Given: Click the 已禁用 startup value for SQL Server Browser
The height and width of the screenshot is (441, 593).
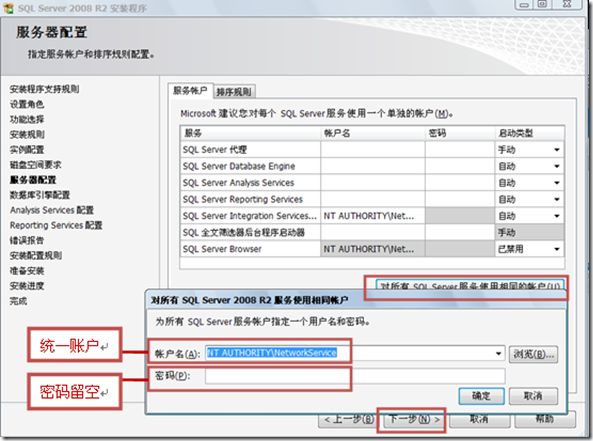Looking at the screenshot, I should pos(511,249).
